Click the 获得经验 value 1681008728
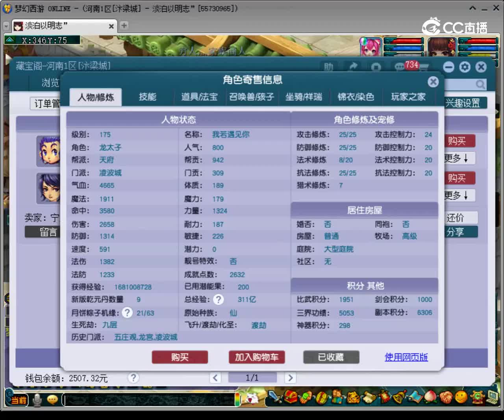The image size is (504, 420). pyautogui.click(x=133, y=287)
